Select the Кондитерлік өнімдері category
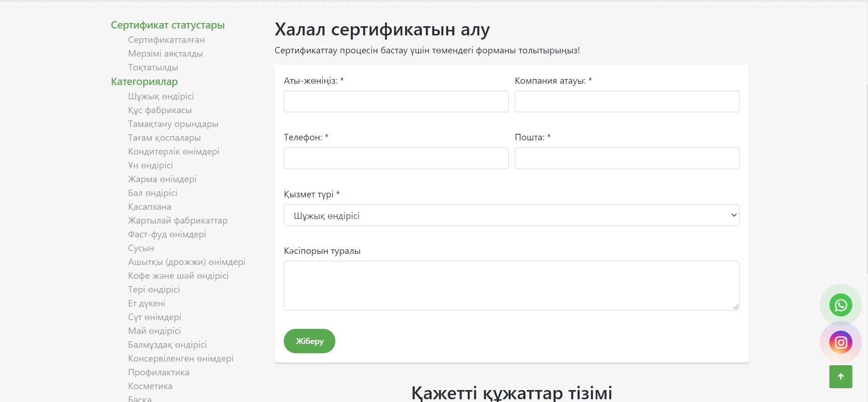The height and width of the screenshot is (402, 868). [173, 152]
